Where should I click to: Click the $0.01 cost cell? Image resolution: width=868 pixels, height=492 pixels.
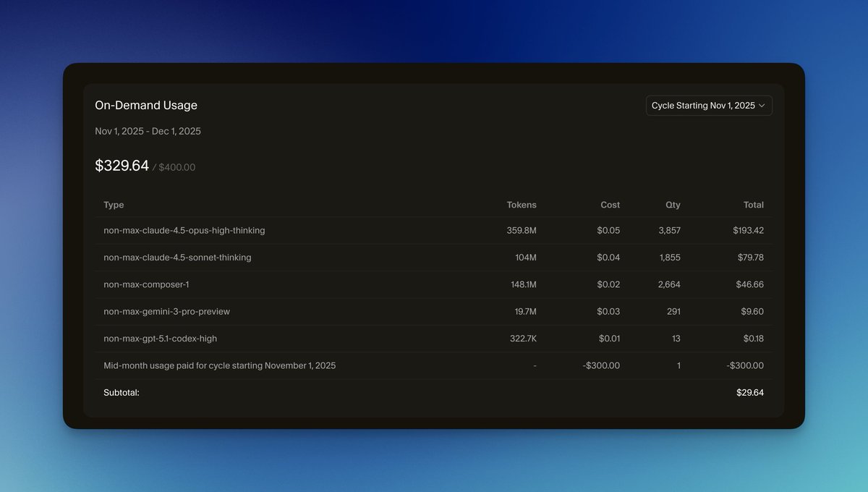609,338
